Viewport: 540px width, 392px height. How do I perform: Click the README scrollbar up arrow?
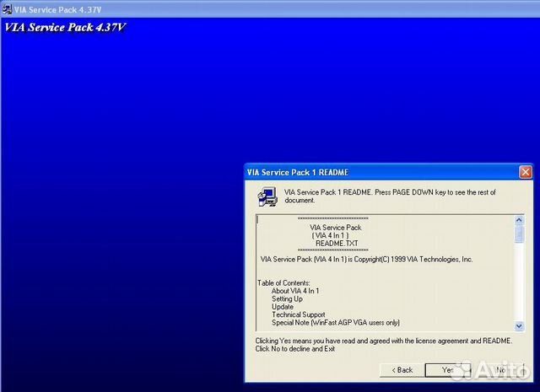[x=520, y=220]
